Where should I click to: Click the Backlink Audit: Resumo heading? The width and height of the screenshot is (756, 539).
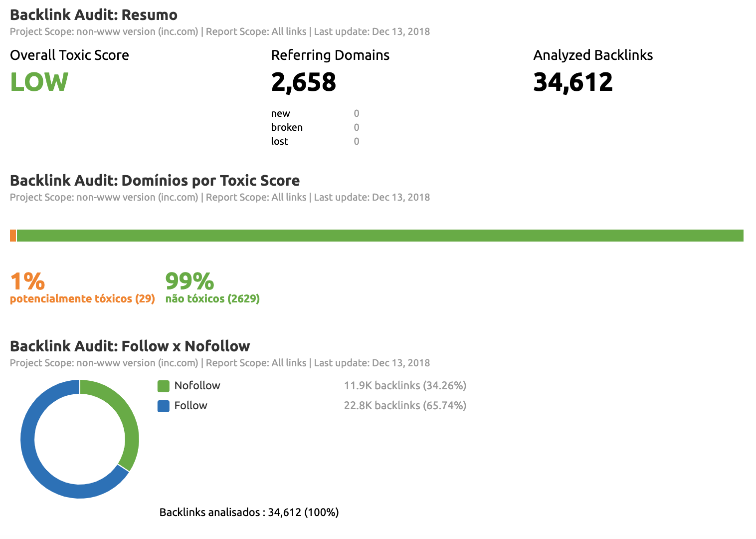click(x=94, y=15)
